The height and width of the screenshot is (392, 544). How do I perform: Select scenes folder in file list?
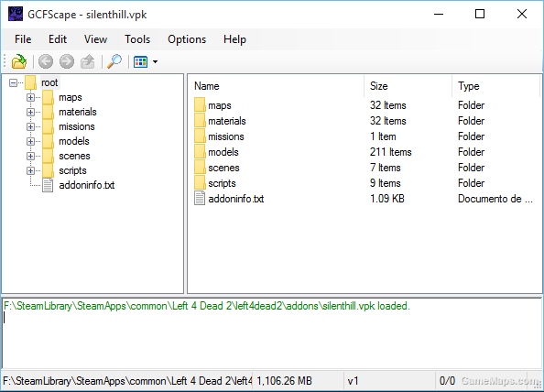coord(223,168)
